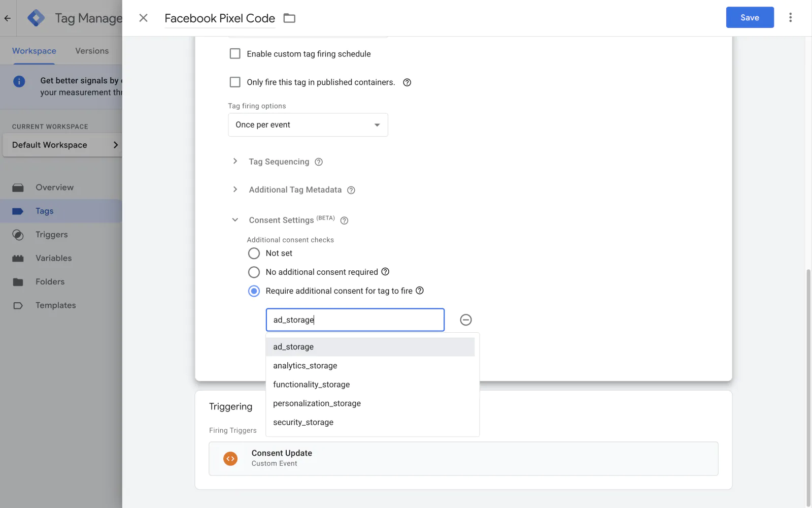Image resolution: width=812 pixels, height=508 pixels.
Task: Click help icon next to Additional Tag Metadata
Action: coord(351,190)
